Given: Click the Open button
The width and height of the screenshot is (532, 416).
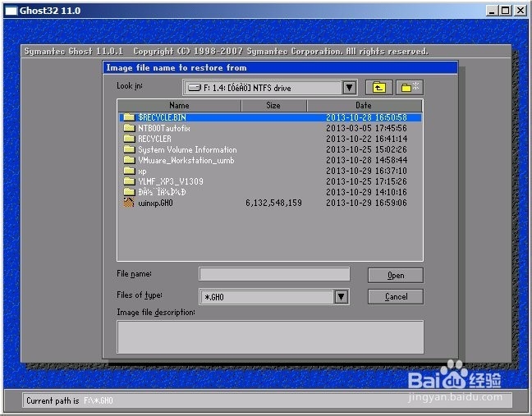Looking at the screenshot, I should coord(396,276).
